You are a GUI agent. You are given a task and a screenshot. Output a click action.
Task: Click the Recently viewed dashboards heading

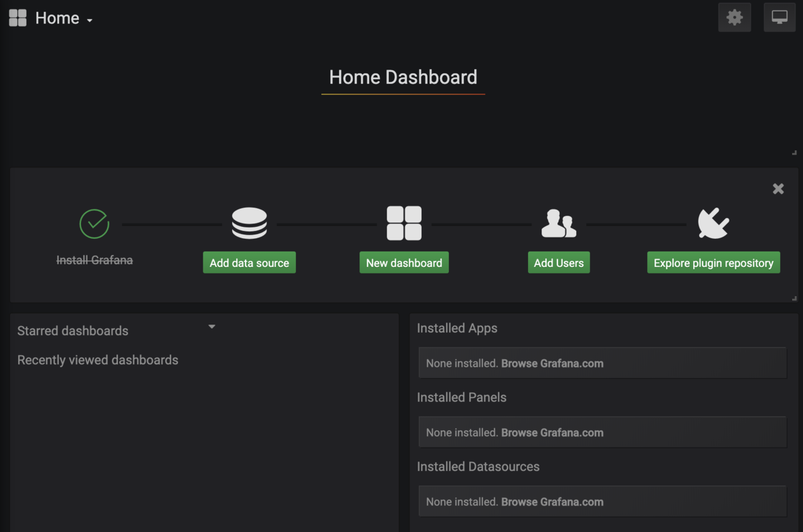click(98, 360)
